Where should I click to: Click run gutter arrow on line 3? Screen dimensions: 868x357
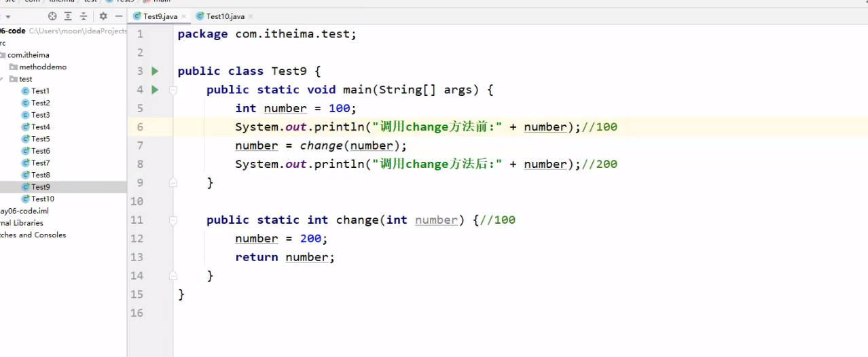point(155,71)
